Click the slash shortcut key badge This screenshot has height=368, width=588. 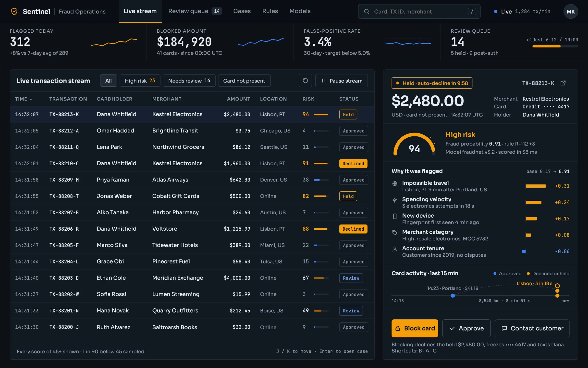coord(472,11)
